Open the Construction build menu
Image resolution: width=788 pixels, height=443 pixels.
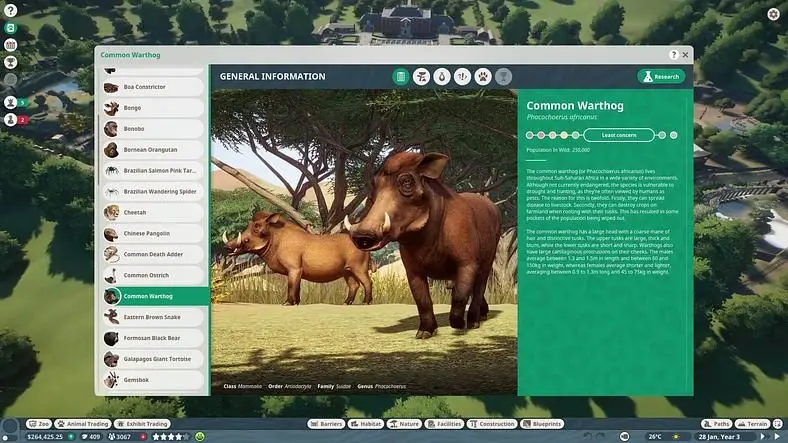(x=491, y=424)
